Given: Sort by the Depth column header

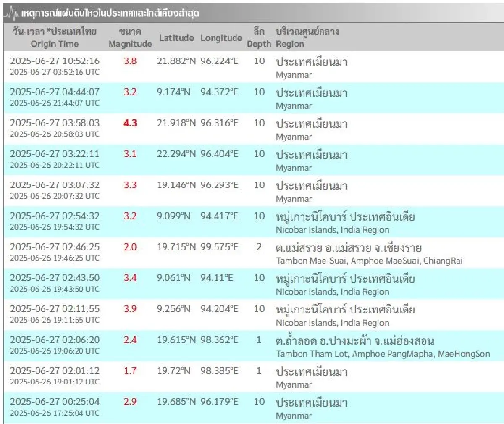Looking at the screenshot, I should click(x=259, y=38).
